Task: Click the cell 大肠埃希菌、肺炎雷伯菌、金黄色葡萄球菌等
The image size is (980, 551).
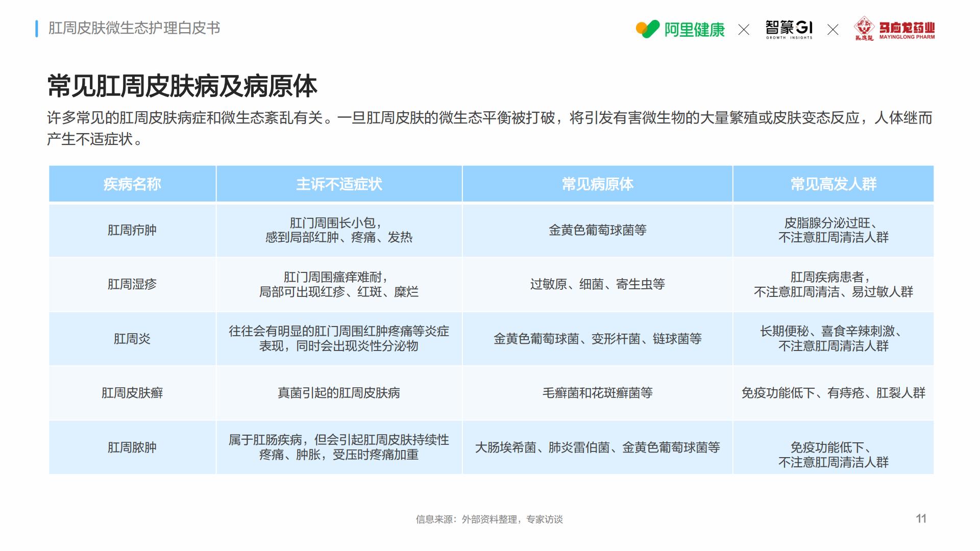Action: pos(597,447)
